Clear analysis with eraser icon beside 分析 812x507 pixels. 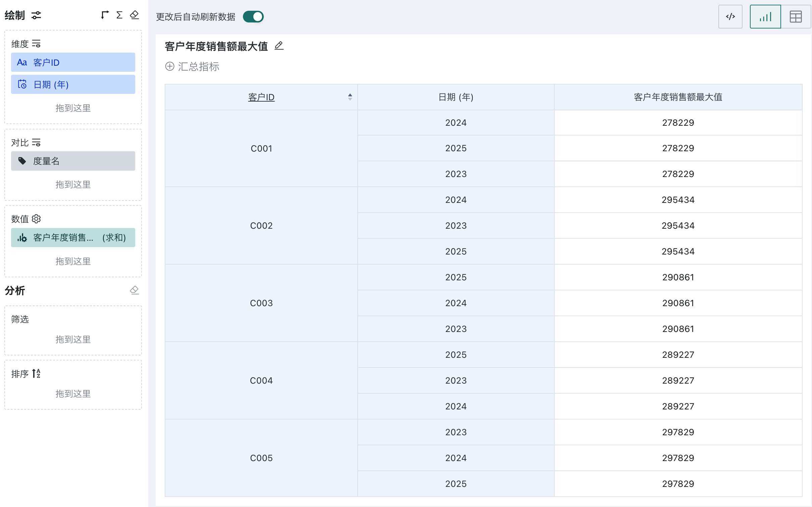click(134, 290)
